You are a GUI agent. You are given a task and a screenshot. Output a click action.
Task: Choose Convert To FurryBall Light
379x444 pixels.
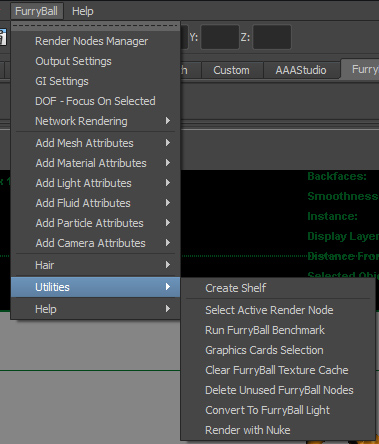278,410
